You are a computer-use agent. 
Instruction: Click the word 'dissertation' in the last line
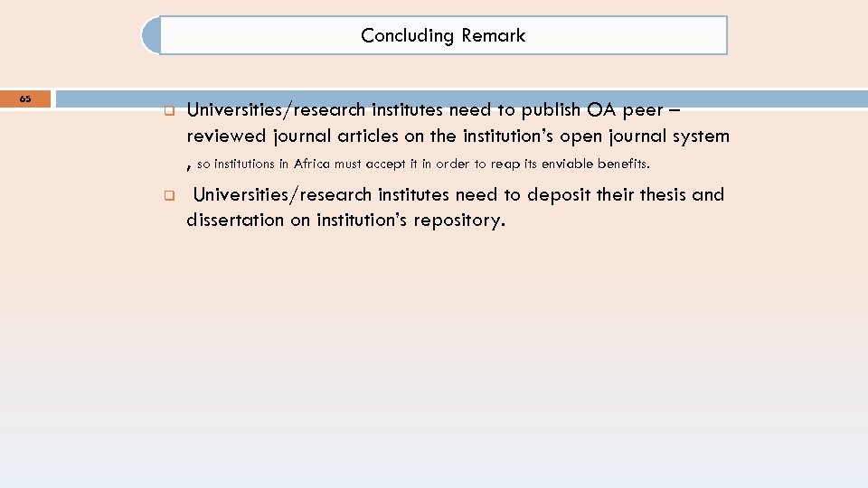235,221
